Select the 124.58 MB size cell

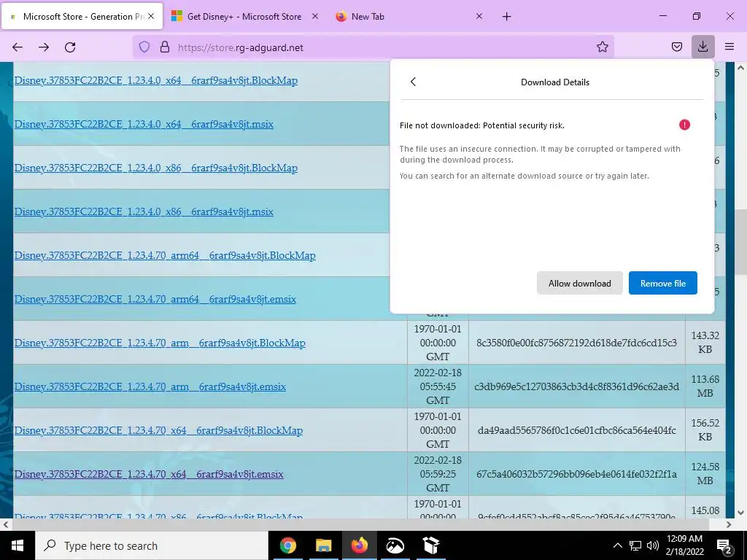coord(705,474)
